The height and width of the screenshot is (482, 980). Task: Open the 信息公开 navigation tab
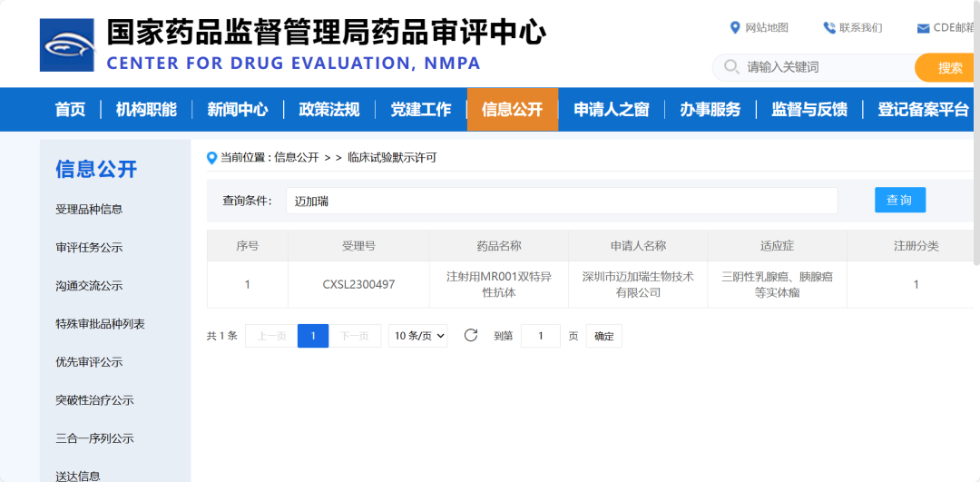point(512,110)
